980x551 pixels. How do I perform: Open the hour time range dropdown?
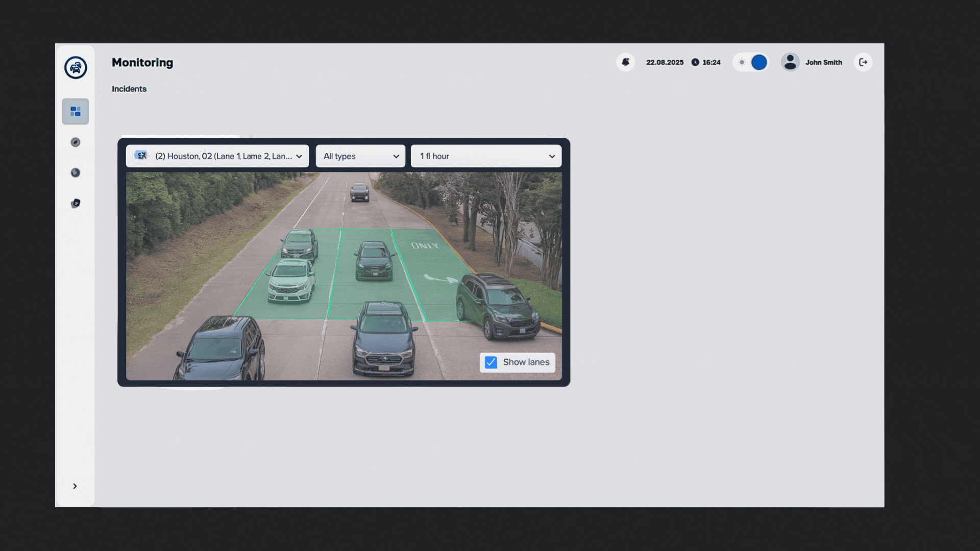pos(486,156)
